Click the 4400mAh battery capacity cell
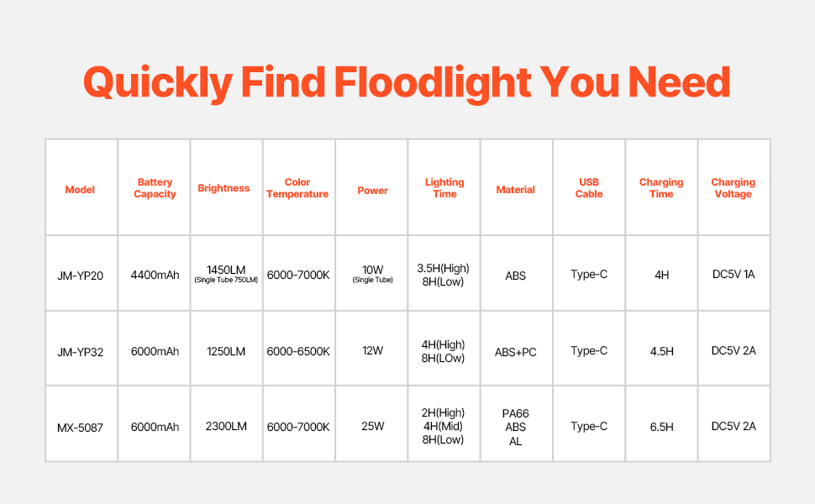Screen dimensions: 815x504 pos(155,276)
